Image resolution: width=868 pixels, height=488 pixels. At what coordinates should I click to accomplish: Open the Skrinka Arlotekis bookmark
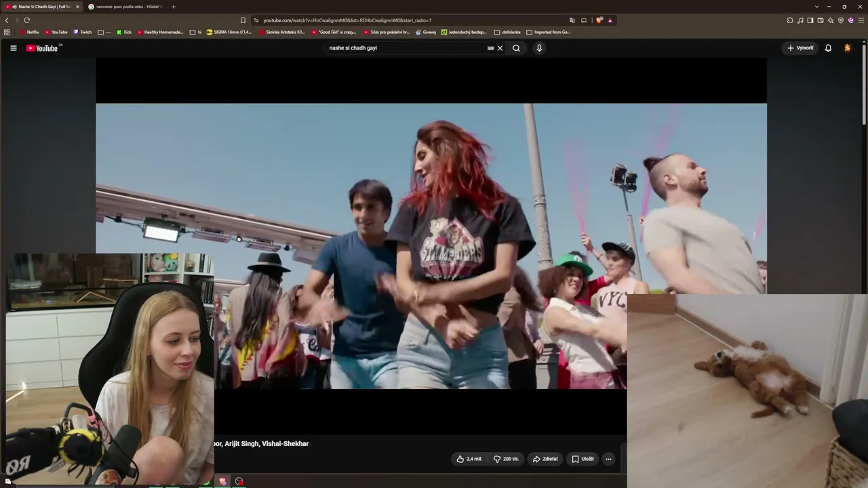click(282, 32)
